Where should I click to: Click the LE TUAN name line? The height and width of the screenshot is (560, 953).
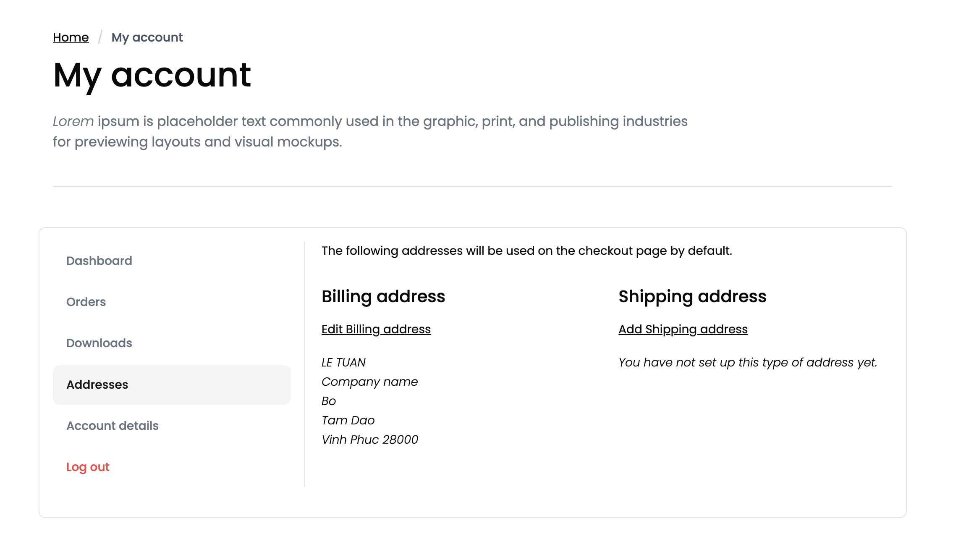[x=343, y=362]
